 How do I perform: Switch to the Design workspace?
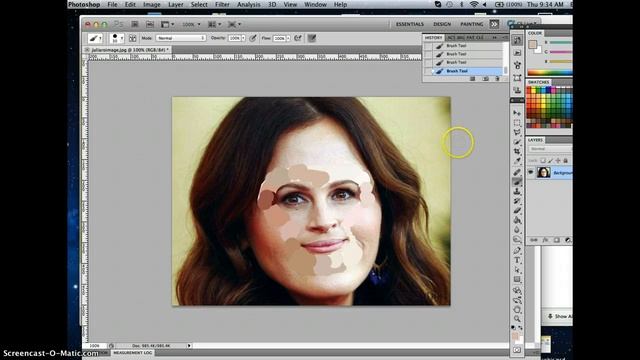click(442, 24)
